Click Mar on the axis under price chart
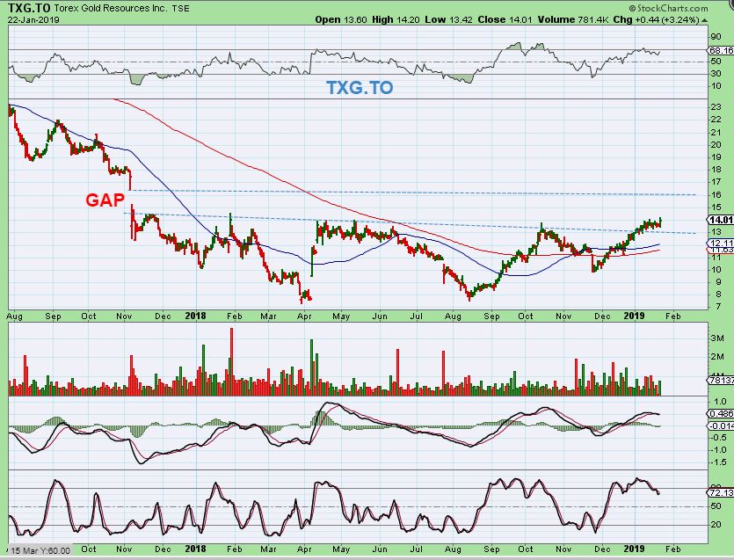 [x=268, y=316]
